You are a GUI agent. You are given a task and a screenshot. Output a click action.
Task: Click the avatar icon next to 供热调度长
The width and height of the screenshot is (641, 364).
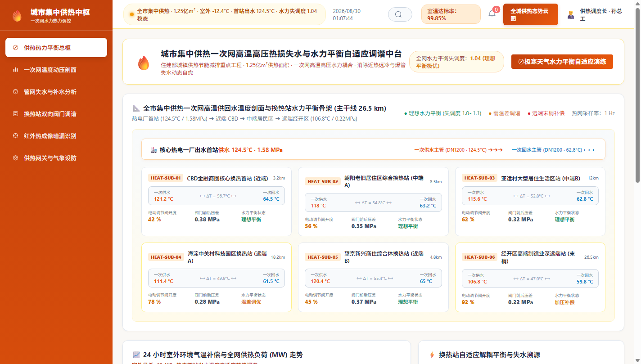click(571, 14)
